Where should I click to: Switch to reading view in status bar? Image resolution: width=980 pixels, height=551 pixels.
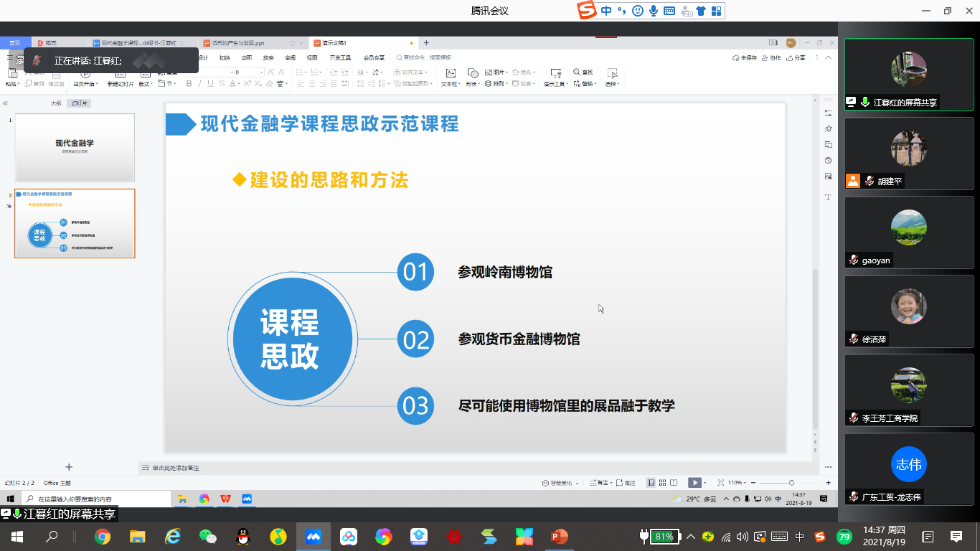pos(675,483)
